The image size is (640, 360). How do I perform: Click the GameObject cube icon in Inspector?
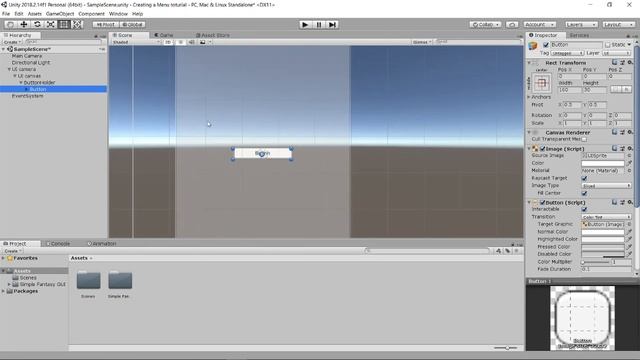tap(533, 46)
